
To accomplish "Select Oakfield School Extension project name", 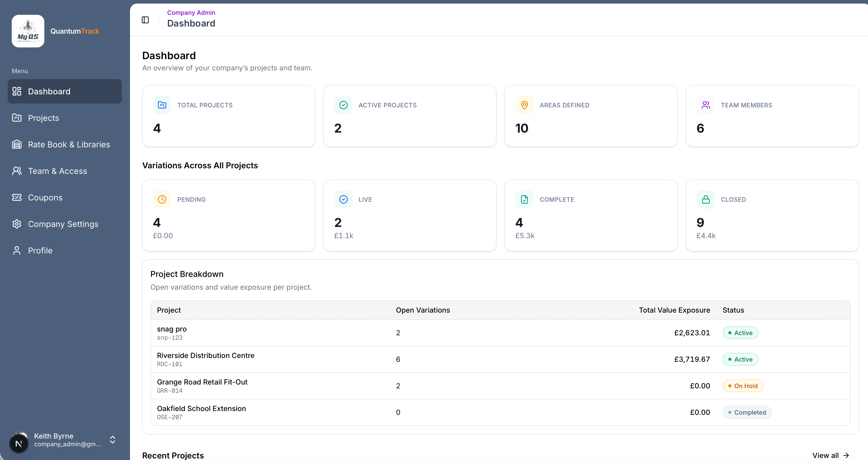I will pyautogui.click(x=202, y=409).
